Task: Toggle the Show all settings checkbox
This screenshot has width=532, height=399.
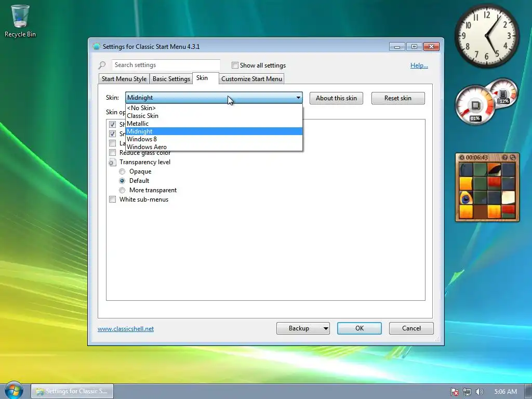Action: click(235, 65)
